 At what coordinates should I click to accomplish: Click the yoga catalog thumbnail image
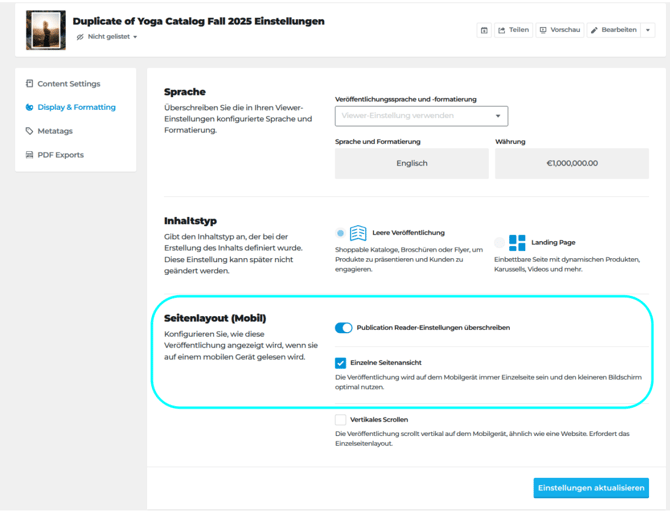(x=46, y=30)
